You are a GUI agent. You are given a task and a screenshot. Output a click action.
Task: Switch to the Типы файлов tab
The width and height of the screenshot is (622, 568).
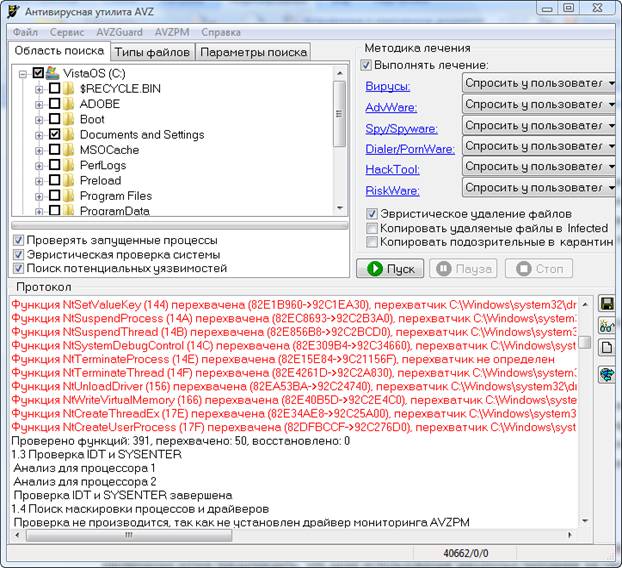(152, 52)
